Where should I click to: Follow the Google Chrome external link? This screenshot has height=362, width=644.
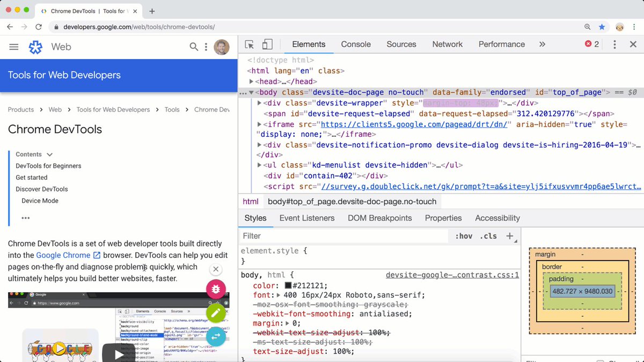click(68, 256)
